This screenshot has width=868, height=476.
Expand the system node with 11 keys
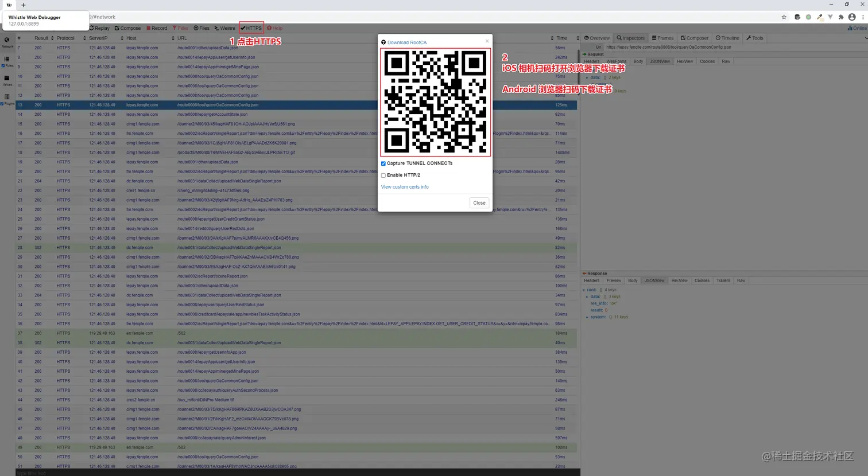(587, 317)
